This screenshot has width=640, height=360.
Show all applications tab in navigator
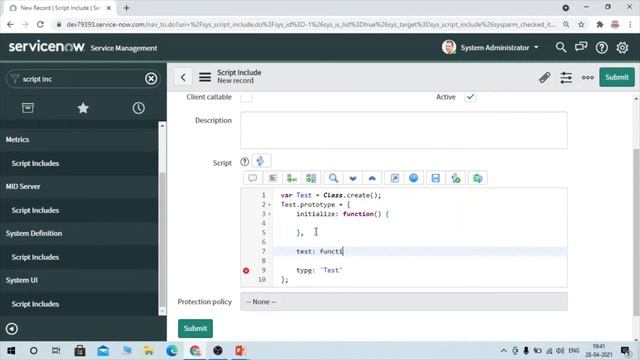28,108
